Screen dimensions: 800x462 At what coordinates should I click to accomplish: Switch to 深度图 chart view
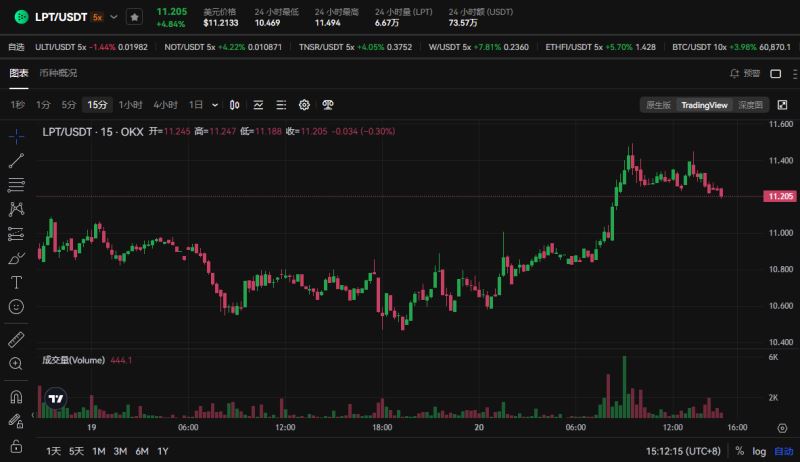point(751,104)
